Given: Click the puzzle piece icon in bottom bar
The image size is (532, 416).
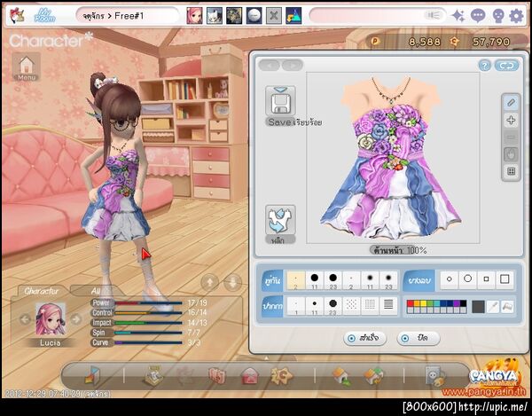Looking at the screenshot, I should tap(281, 375).
